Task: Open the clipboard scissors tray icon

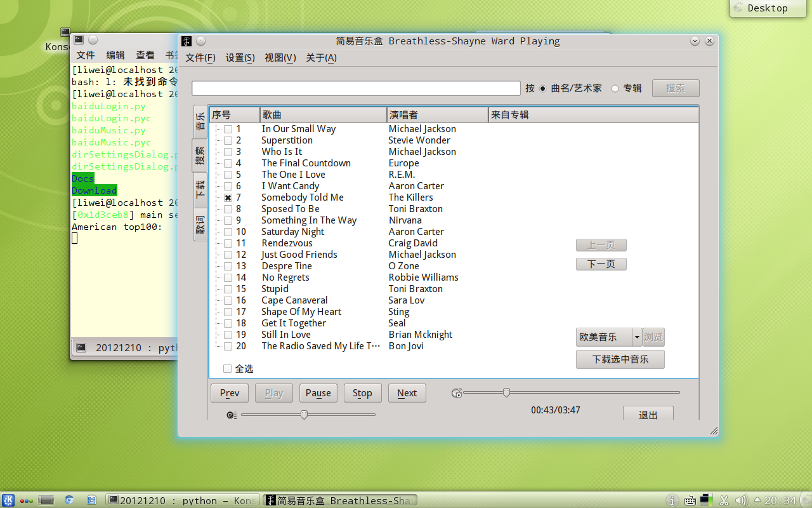Action: click(724, 500)
